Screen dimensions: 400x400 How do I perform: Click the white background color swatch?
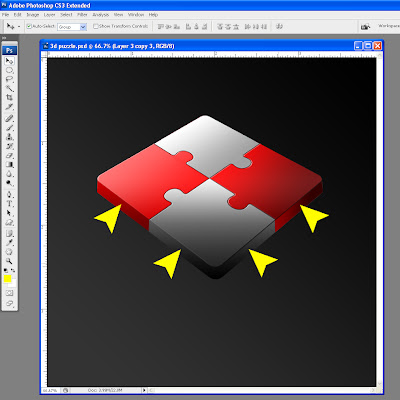[x=13, y=284]
